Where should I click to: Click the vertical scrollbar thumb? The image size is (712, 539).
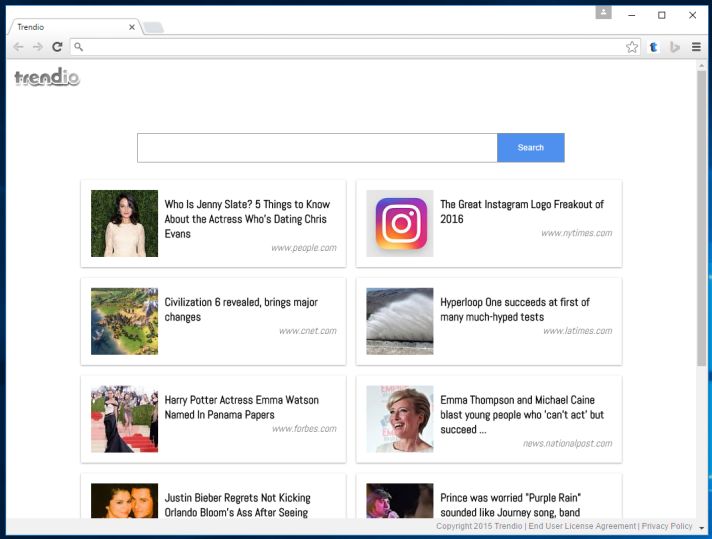pyautogui.click(x=702, y=218)
